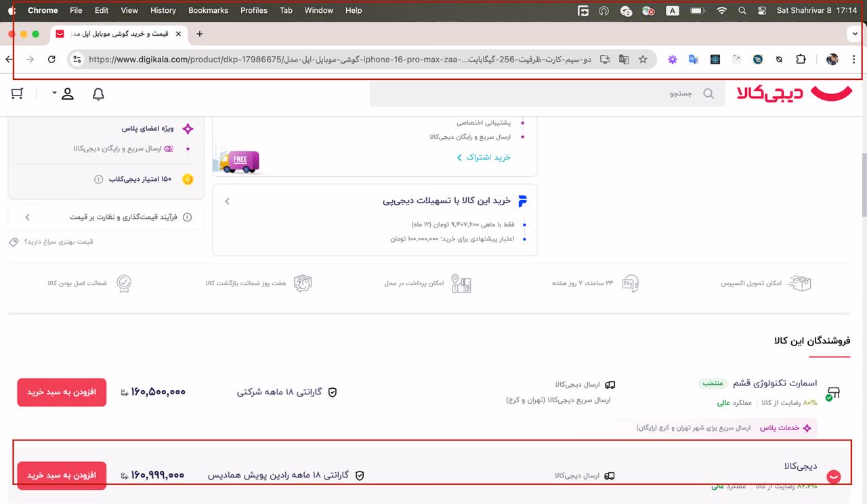The width and height of the screenshot is (867, 504).
Task: Open the Bookmarks menu
Action: 208,11
